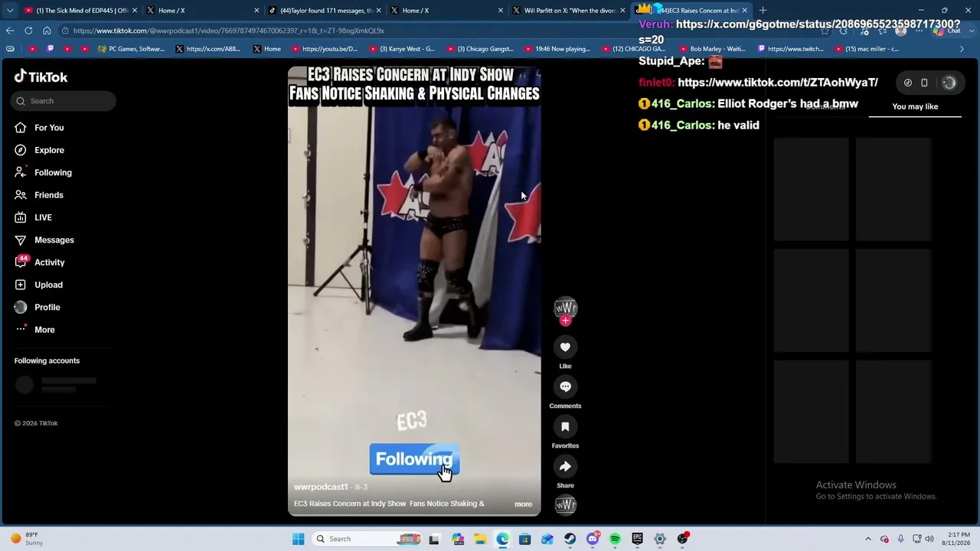Open the 'Kanye West - G...' bookmark
The height and width of the screenshot is (551, 980).
[401, 49]
